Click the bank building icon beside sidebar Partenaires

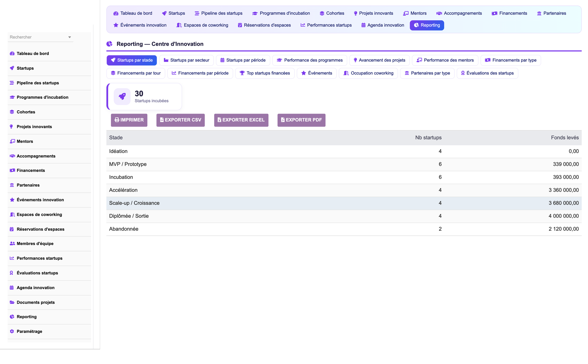click(x=12, y=185)
